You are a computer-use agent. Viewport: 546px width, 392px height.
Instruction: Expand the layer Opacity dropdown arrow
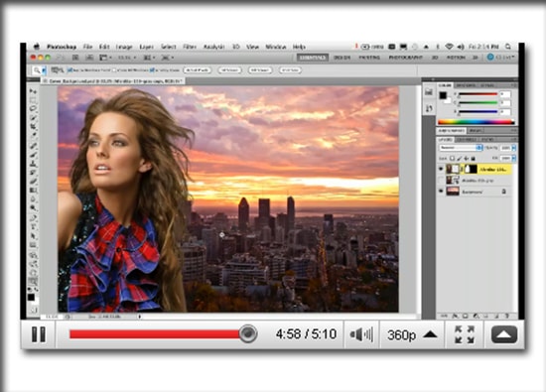pos(513,148)
